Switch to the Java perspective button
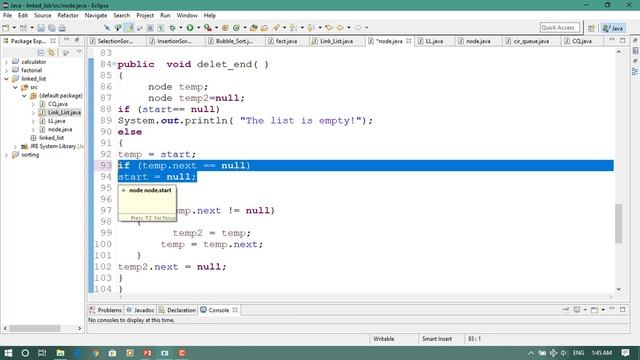This screenshot has width=640, height=360. [x=613, y=28]
